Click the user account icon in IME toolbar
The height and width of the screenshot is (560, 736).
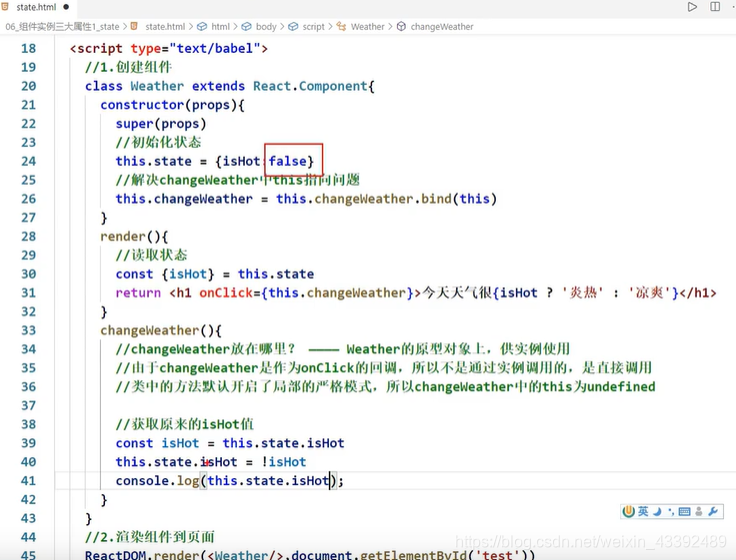[x=699, y=511]
